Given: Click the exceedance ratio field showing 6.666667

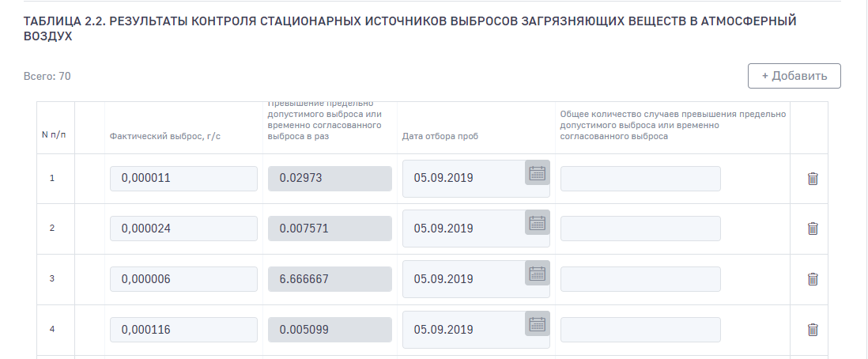Looking at the screenshot, I should pyautogui.click(x=330, y=279).
